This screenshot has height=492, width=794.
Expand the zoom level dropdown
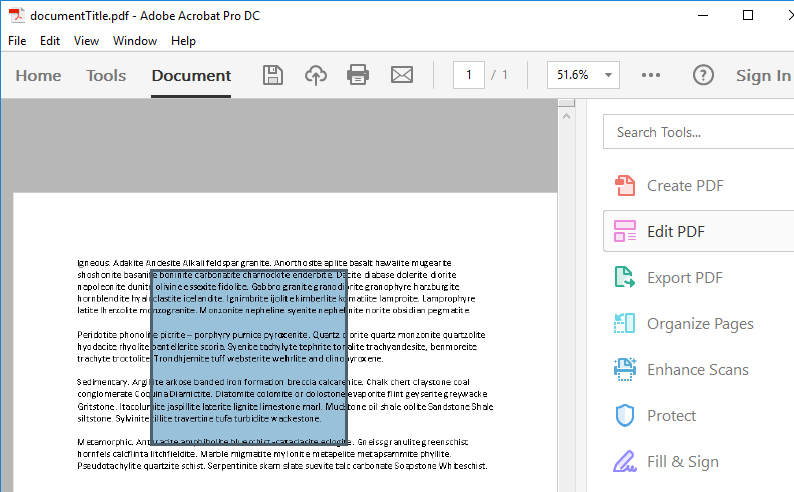coord(610,75)
